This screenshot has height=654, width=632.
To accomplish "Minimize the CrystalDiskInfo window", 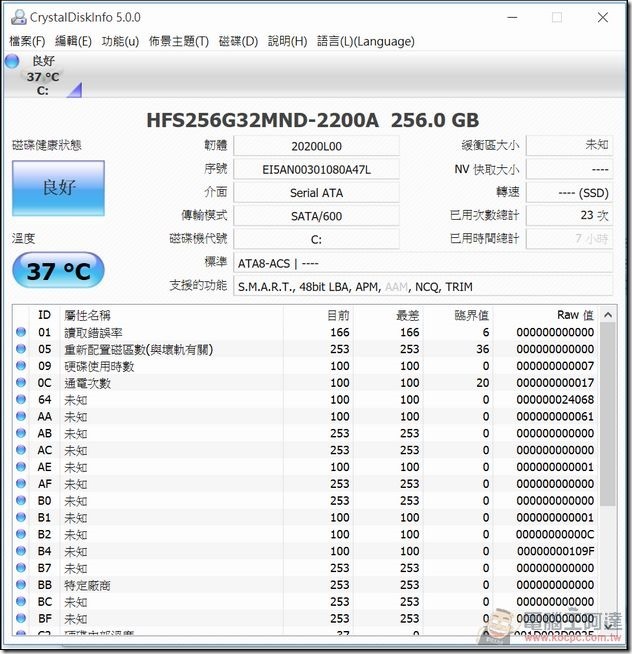I will tap(512, 18).
